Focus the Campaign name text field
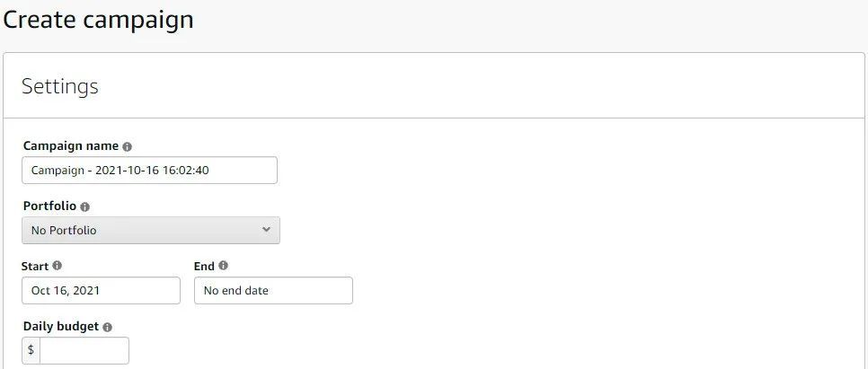This screenshot has width=868, height=369. coord(149,171)
